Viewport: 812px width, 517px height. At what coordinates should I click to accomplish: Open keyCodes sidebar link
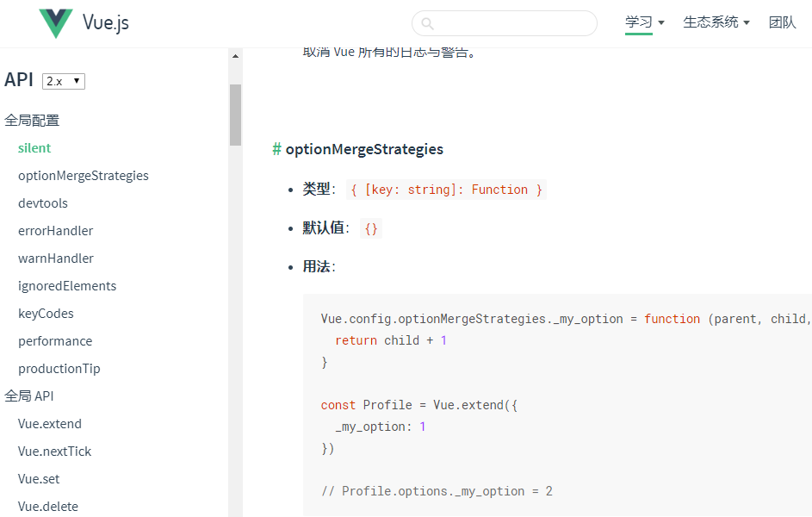pos(46,314)
